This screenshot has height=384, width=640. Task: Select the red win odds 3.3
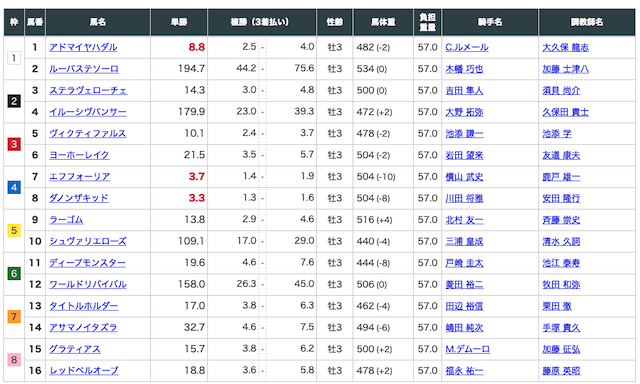point(197,198)
